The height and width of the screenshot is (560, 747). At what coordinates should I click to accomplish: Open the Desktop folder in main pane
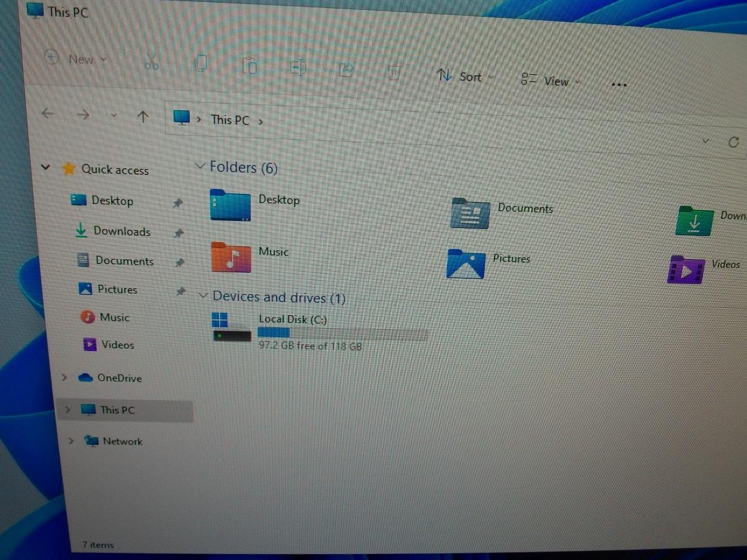tap(230, 205)
